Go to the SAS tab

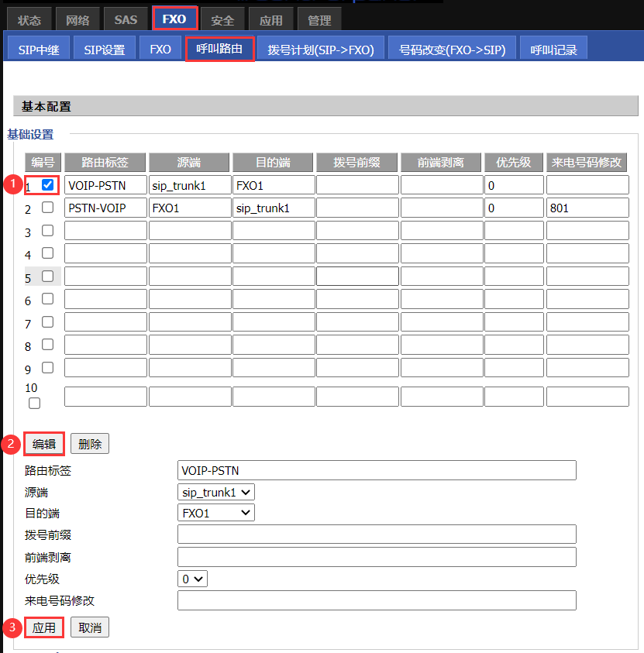pyautogui.click(x=126, y=20)
